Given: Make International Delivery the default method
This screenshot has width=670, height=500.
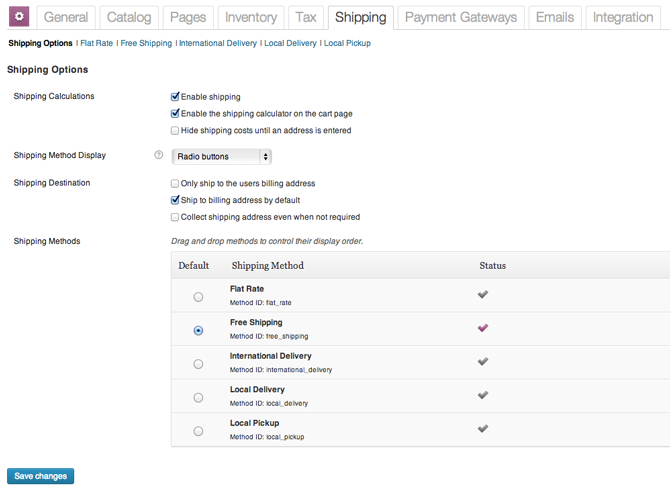Looking at the screenshot, I should (198, 364).
